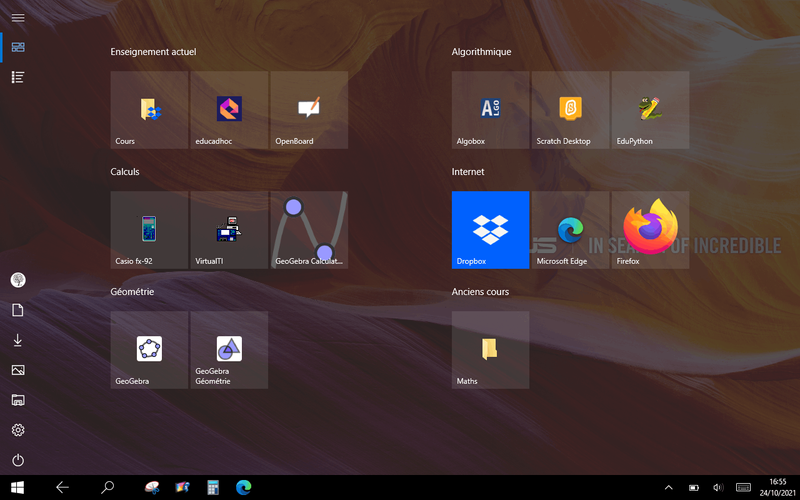
Task: Open the Maths folder tile
Action: 490,350
